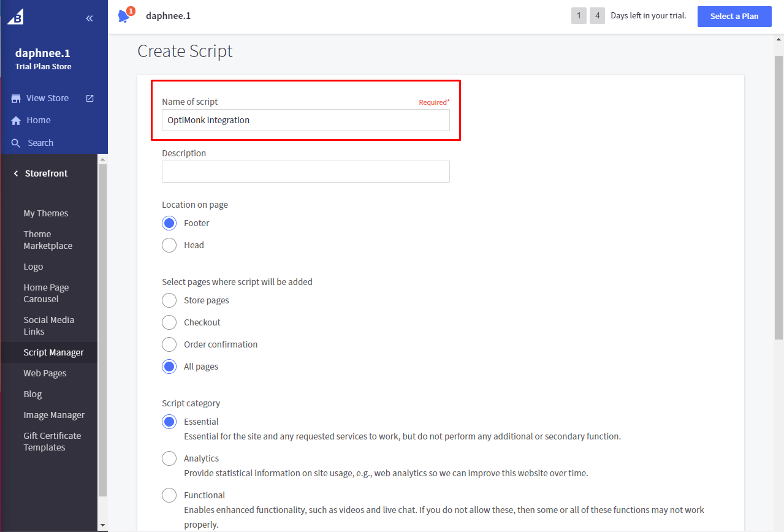Select the Footer location radio button
The image size is (784, 532).
click(169, 223)
